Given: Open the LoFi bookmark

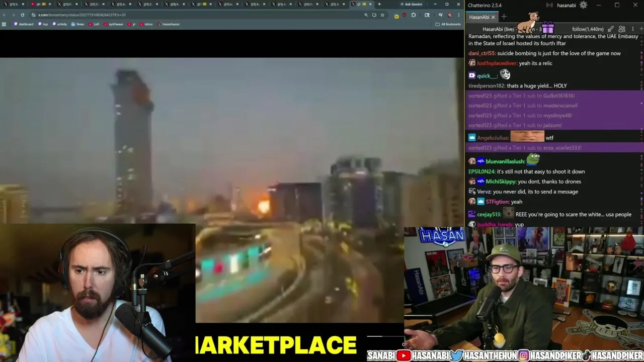Looking at the screenshot, I should [x=94, y=24].
